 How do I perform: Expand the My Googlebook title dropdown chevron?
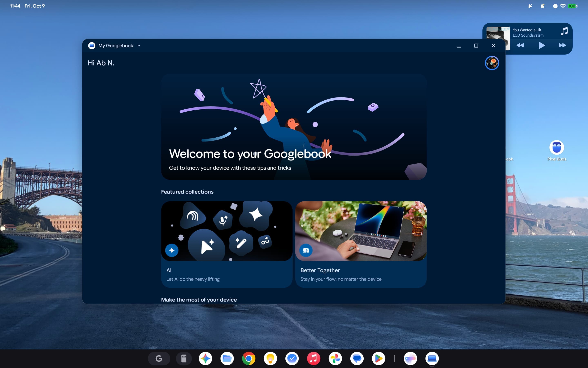(x=139, y=46)
